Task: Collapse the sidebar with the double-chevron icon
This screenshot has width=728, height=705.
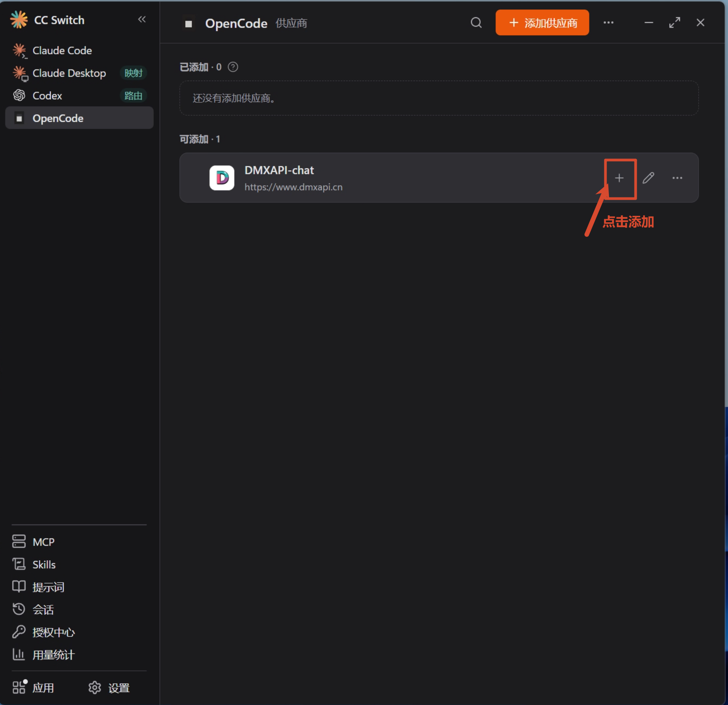Action: click(x=142, y=19)
